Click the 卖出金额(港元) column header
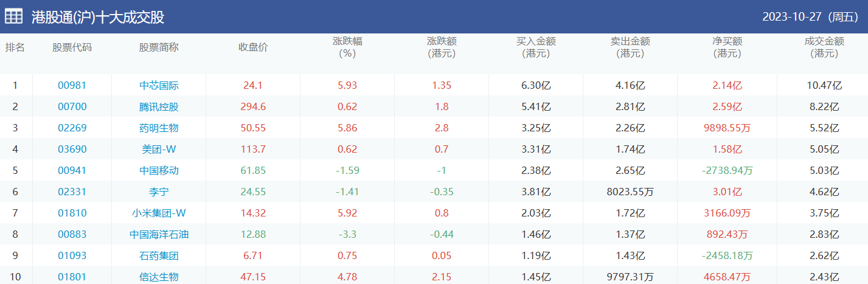The width and height of the screenshot is (868, 284). click(630, 47)
